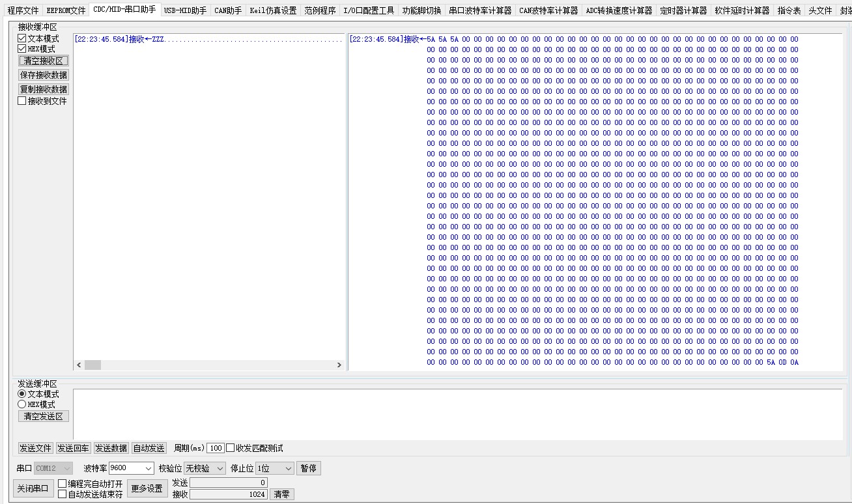The image size is (852, 504).
Task: Click the 清空接收区 button
Action: point(44,61)
